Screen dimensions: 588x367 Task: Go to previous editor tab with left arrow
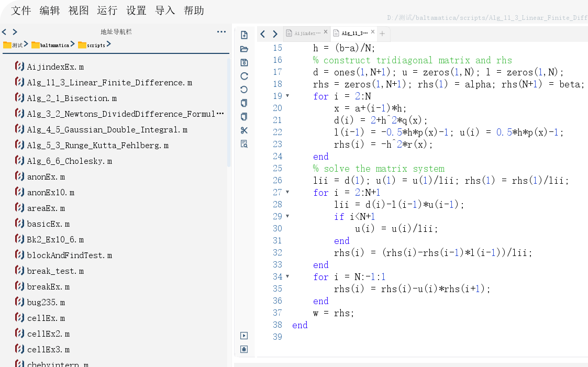(263, 34)
